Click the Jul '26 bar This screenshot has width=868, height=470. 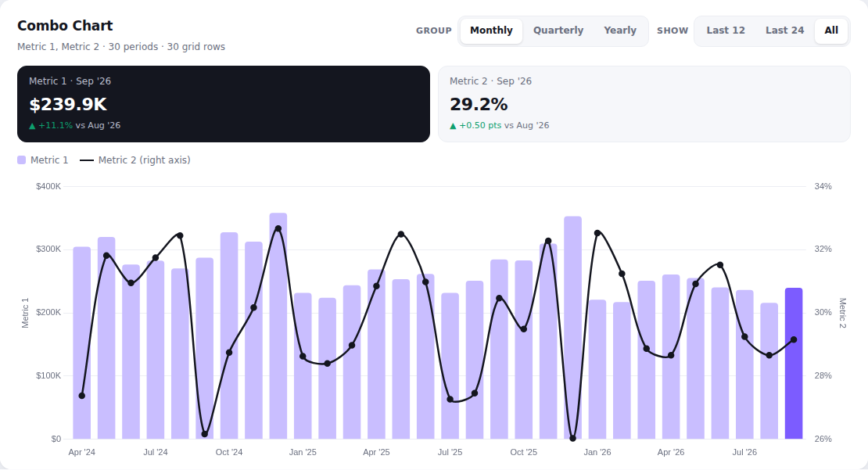click(744, 364)
